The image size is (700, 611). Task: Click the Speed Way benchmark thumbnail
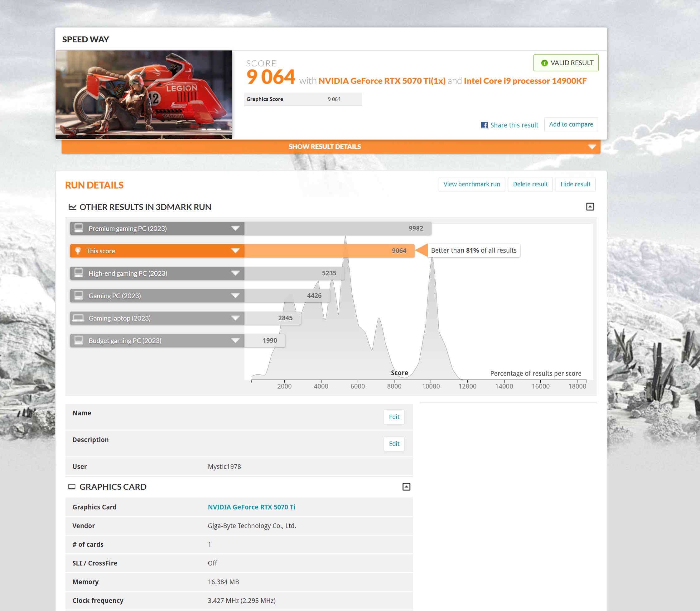144,95
